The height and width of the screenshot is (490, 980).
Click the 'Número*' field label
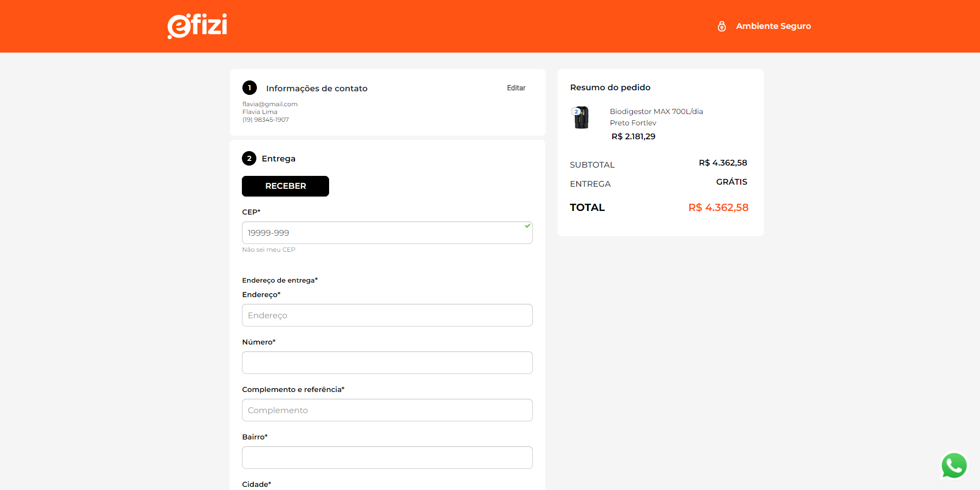259,342
